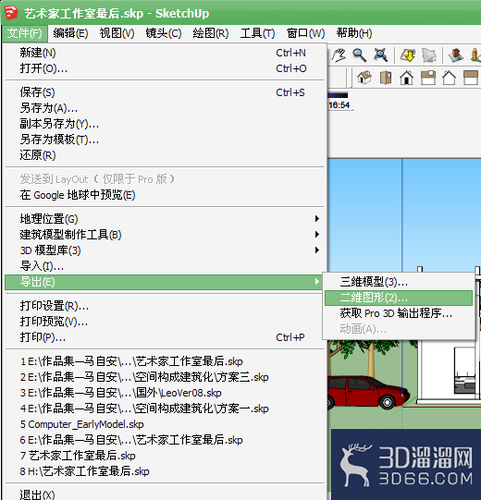Expand the 3D 模型库(3) submenu
Viewport: 481px width, 500px height.
(x=165, y=250)
